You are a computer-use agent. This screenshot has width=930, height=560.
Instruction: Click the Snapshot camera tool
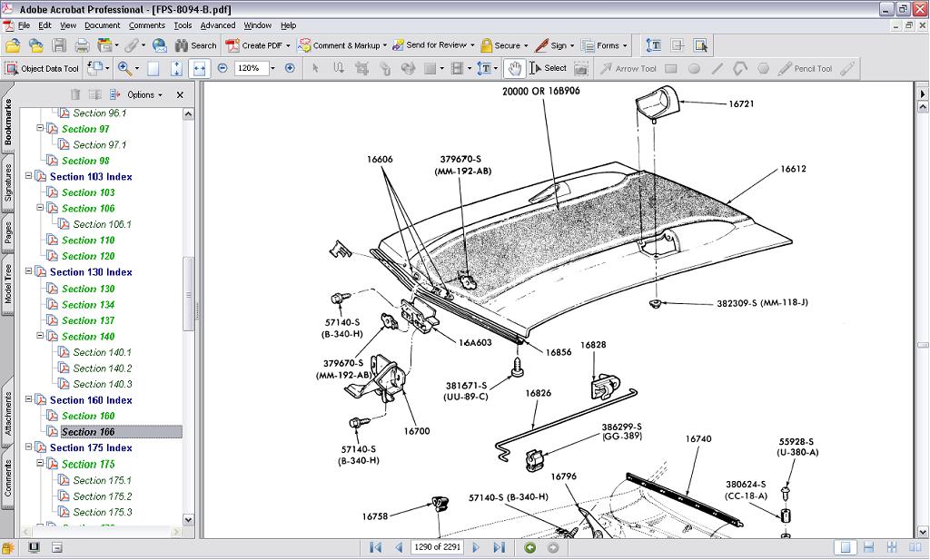pos(580,68)
